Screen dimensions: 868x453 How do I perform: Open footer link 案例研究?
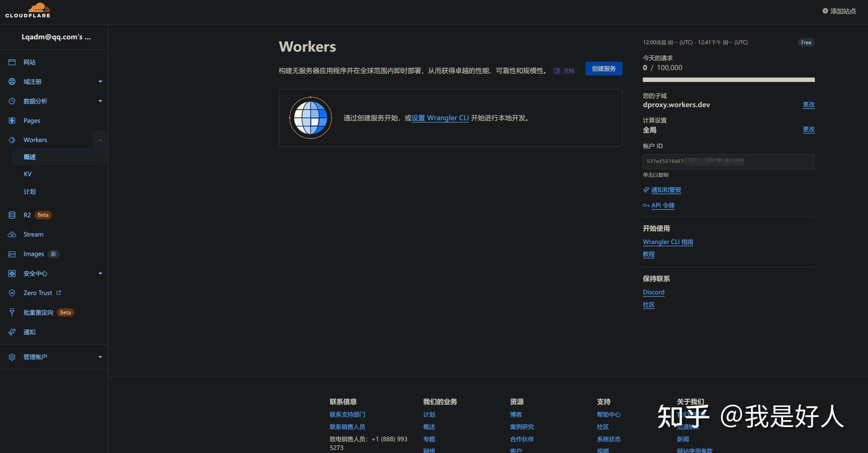click(x=522, y=427)
